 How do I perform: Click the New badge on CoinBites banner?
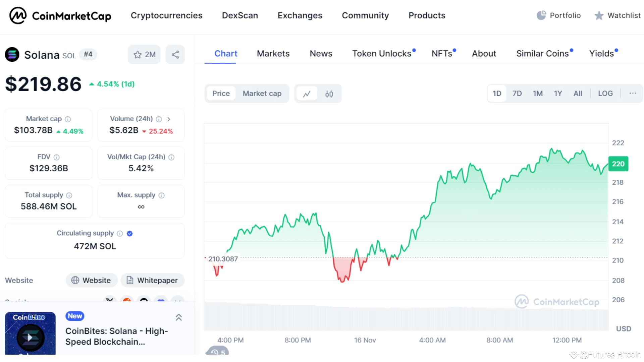tap(75, 316)
